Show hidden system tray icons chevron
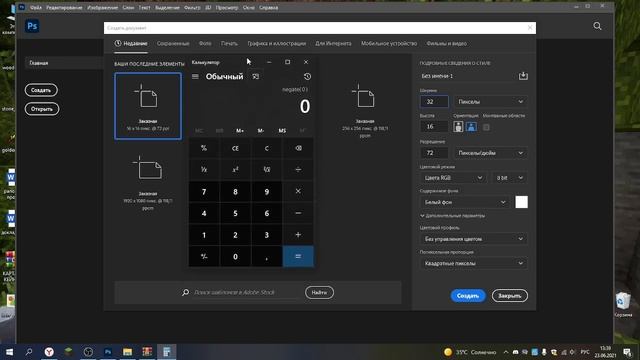 pos(506,352)
